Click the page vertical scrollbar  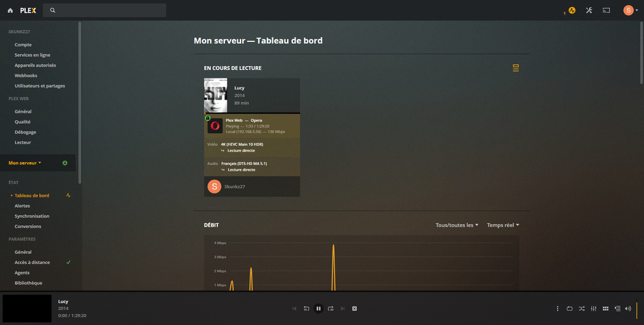click(641, 52)
